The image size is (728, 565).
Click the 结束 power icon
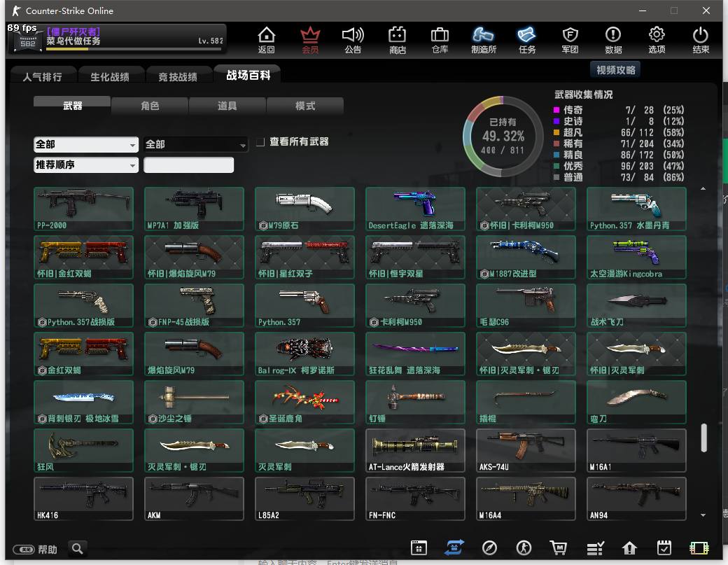tap(701, 40)
